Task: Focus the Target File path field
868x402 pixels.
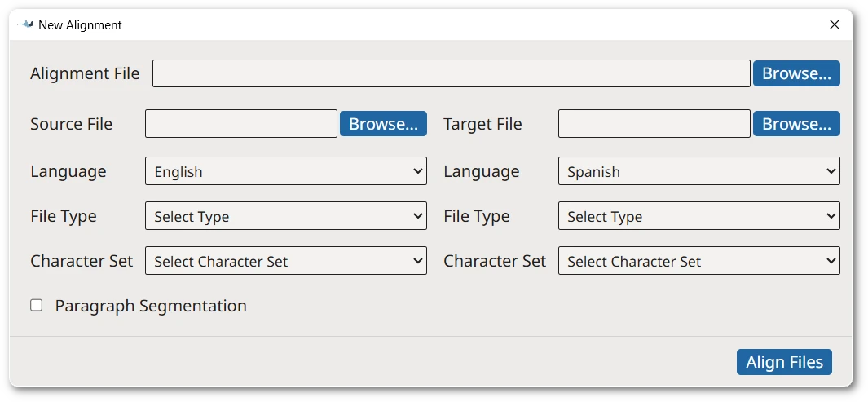Action: coord(654,124)
